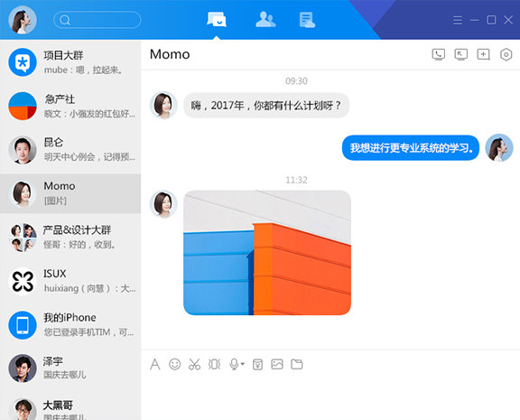Open the building image sent by Momo
This screenshot has height=420, width=520.
click(x=267, y=253)
